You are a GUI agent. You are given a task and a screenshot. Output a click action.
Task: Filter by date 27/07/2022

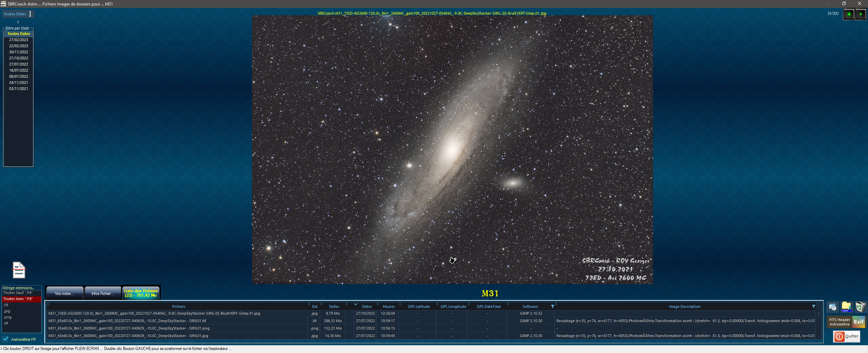(x=19, y=64)
